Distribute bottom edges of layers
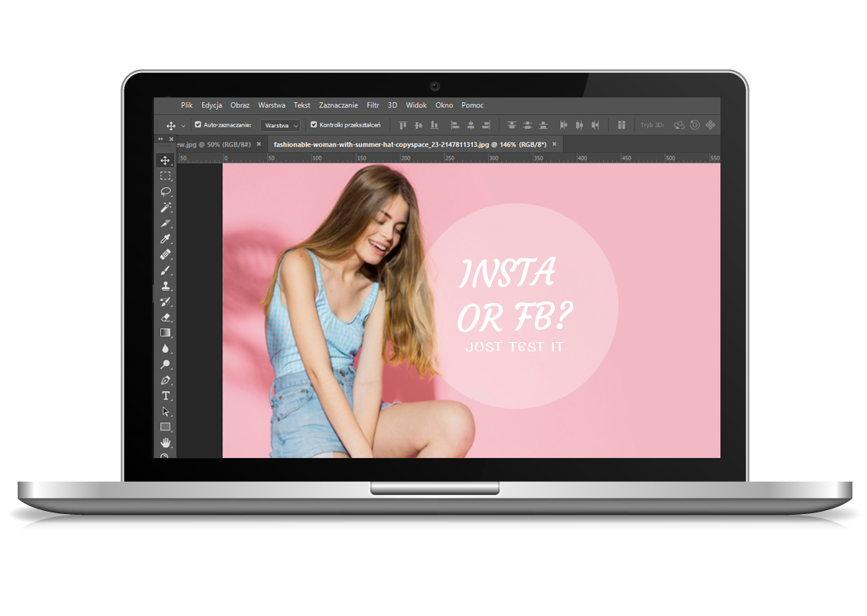The width and height of the screenshot is (867, 616). 543,125
